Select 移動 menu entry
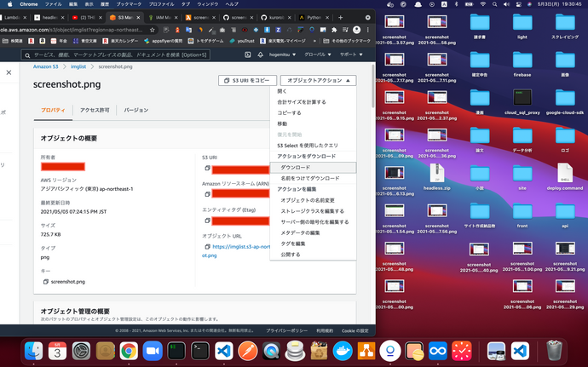Viewport: 588px width, 367px height. point(313,123)
